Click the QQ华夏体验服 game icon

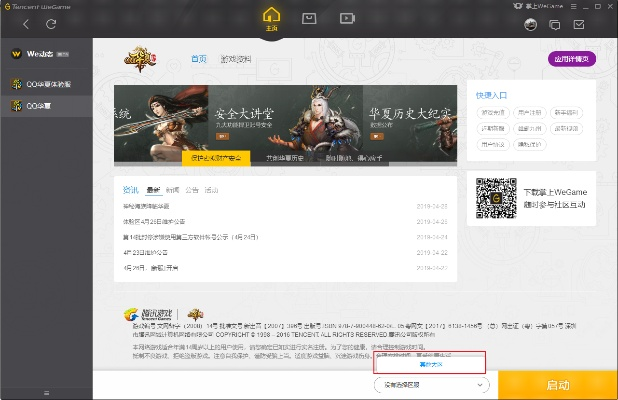(17, 84)
